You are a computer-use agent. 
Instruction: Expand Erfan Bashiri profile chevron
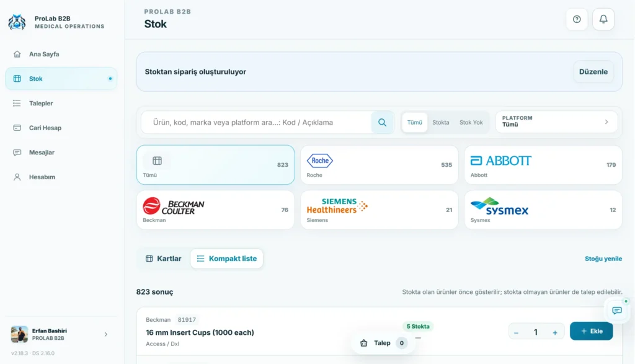point(105,334)
